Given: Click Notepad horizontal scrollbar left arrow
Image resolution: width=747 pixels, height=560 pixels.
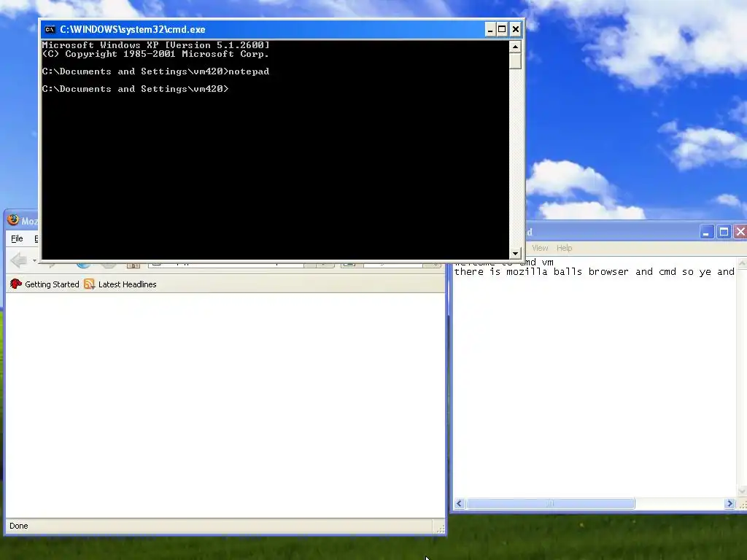Looking at the screenshot, I should (460, 503).
